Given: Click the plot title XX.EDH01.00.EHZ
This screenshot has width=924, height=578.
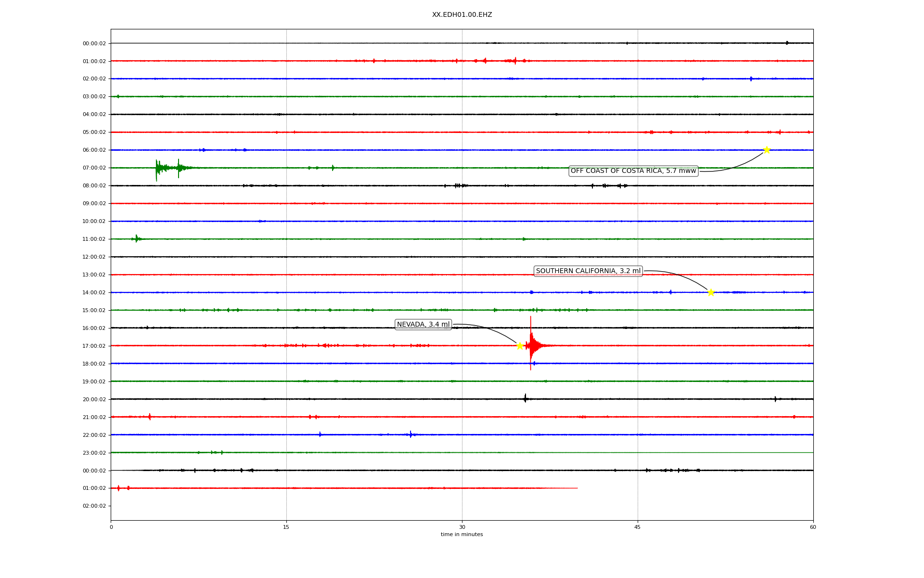Looking at the screenshot, I should pyautogui.click(x=462, y=15).
